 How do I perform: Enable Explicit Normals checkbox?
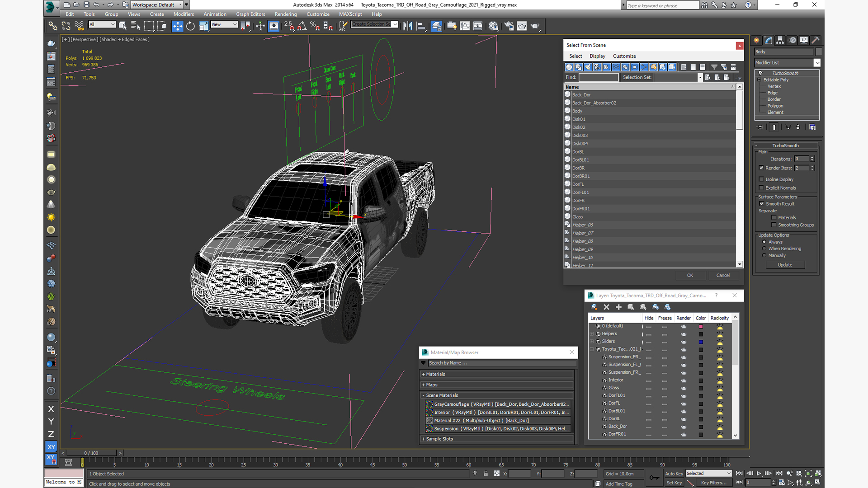tap(761, 188)
